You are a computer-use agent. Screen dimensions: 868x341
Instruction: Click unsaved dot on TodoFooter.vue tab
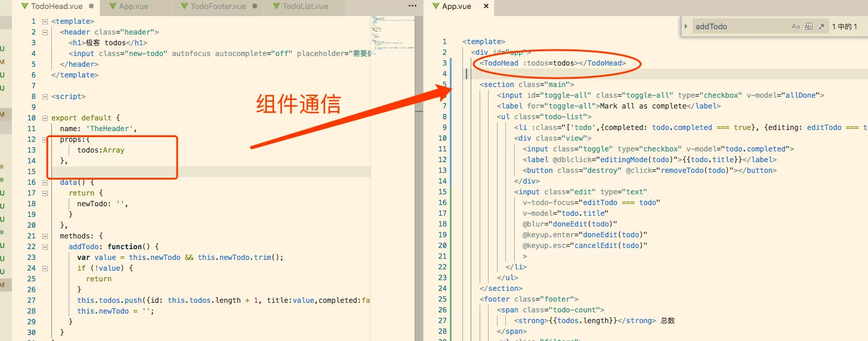pyautogui.click(x=255, y=7)
